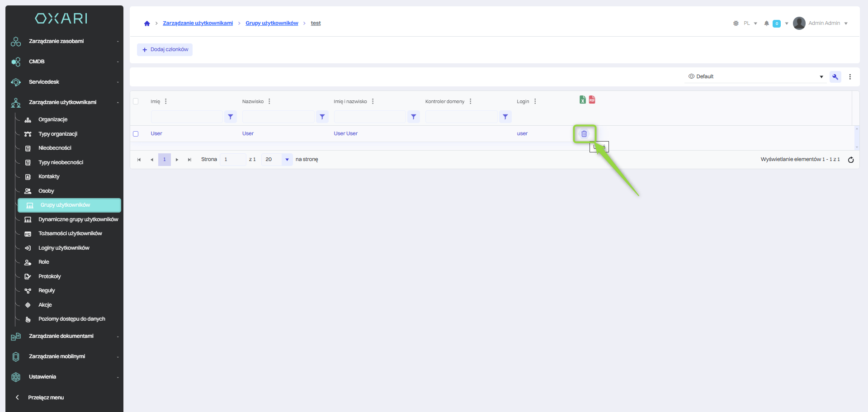Screen dimensions: 868x412
Task: Click the Nazwisko filter input field
Action: tap(278, 117)
